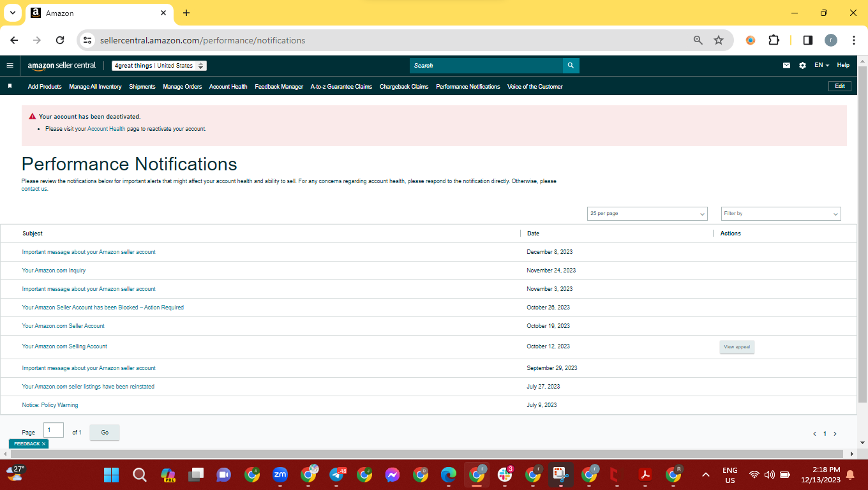Open the Help link in the header
Viewport: 868px width, 490px height.
pyautogui.click(x=843, y=65)
